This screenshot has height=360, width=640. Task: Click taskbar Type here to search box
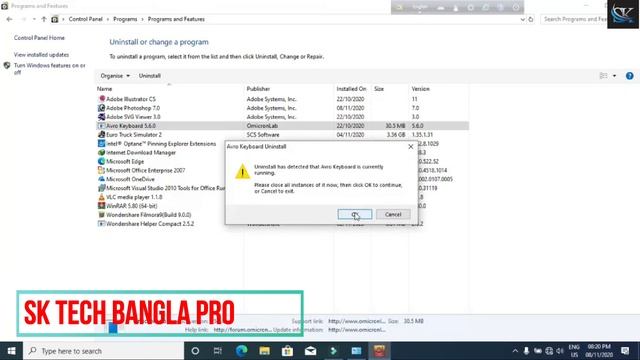coord(104,351)
